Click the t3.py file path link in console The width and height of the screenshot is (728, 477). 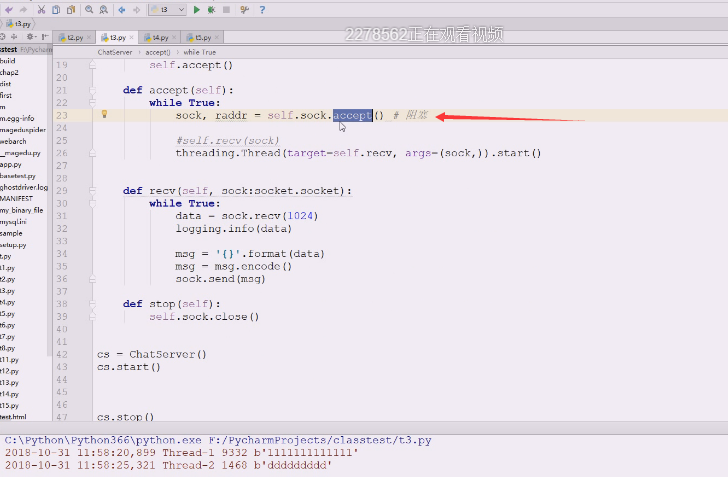click(320, 440)
